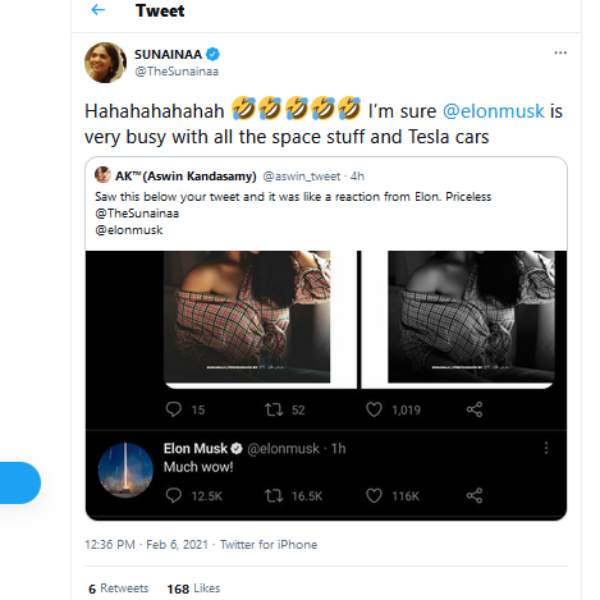Toggle the heart icon showing 116K
This screenshot has height=600, width=600.
374,496
